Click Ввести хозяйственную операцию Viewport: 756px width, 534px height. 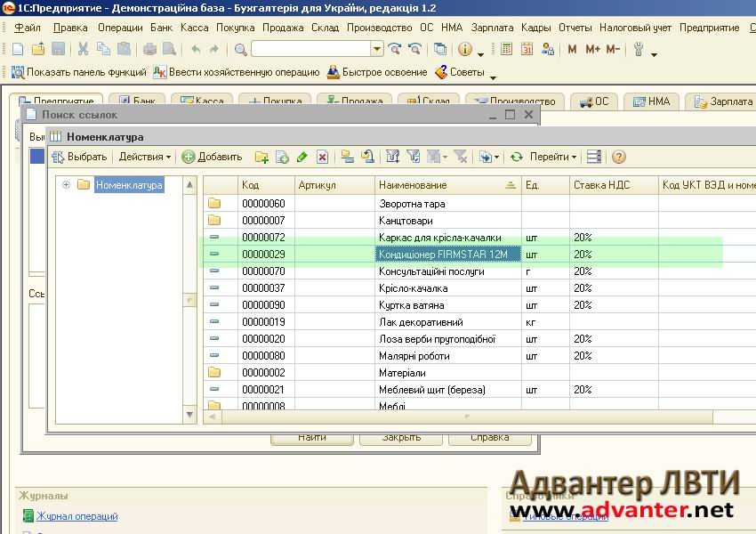coord(237,72)
